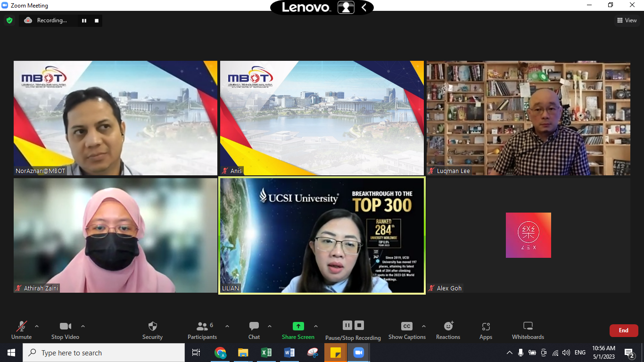Viewport: 644px width, 362px height.
Task: Click the green encryption shield icon
Action: (x=9, y=20)
